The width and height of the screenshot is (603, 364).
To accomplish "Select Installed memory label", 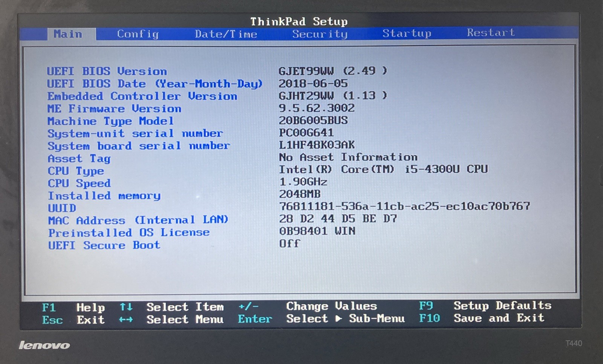I will point(104,196).
